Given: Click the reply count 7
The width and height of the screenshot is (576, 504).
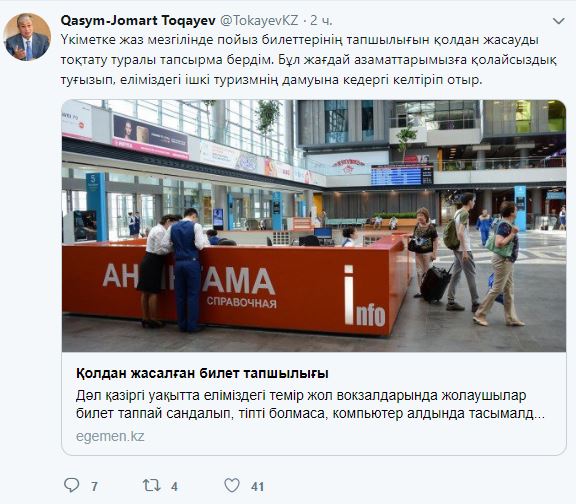Looking at the screenshot, I should [x=94, y=487].
